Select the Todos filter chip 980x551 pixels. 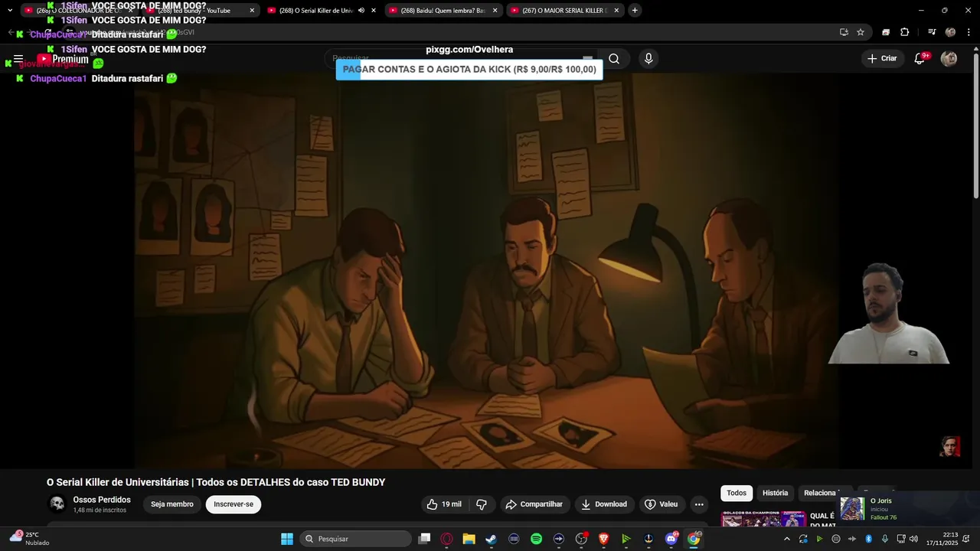click(737, 493)
